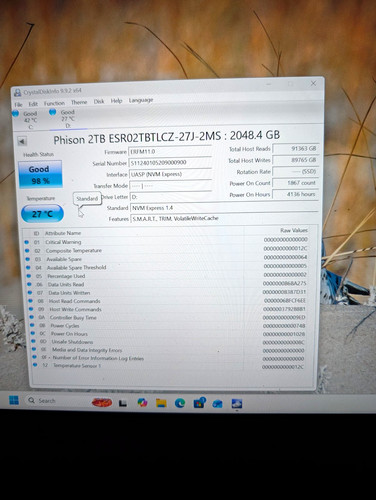Click the Serial Number field
Image resolution: width=376 pixels, height=500 pixels.
170,163
